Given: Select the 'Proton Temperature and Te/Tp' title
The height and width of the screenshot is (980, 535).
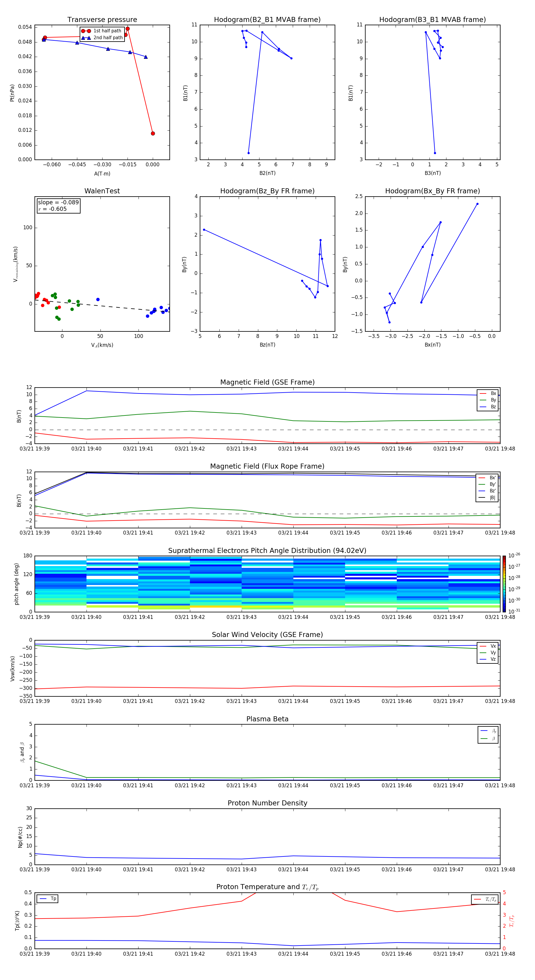Looking at the screenshot, I should point(267,887).
